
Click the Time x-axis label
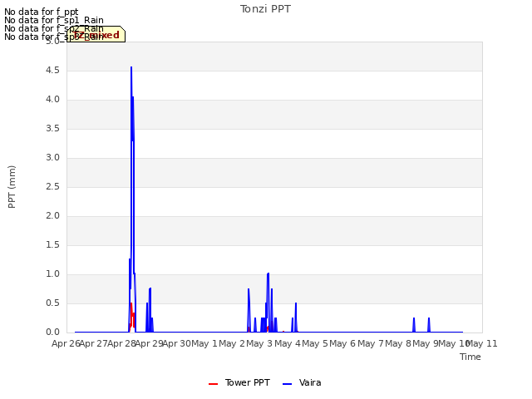(470, 357)
